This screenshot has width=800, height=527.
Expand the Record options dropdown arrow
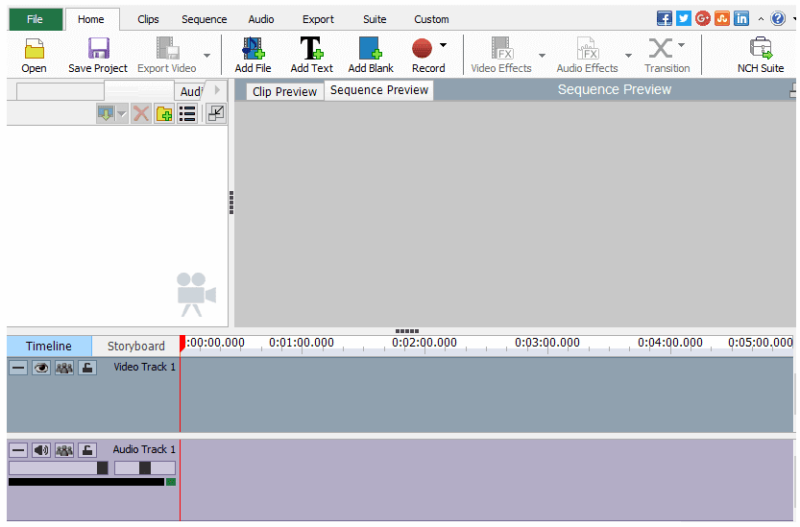point(443,45)
